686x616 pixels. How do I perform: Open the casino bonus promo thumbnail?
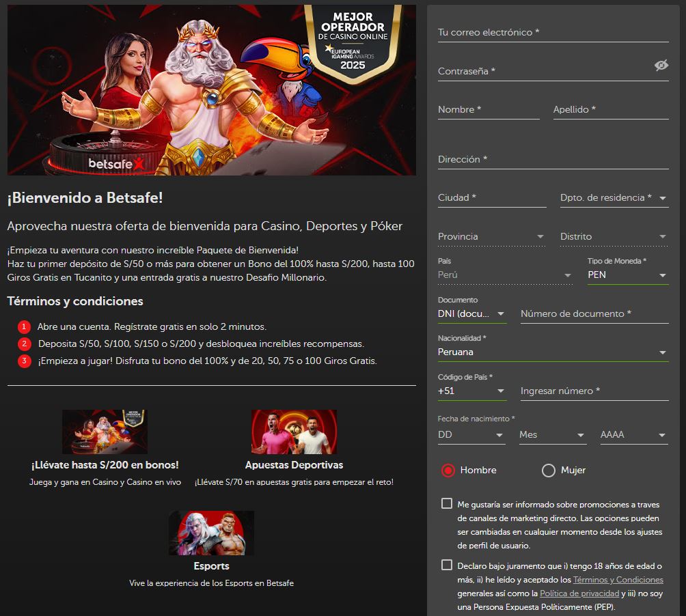(104, 432)
